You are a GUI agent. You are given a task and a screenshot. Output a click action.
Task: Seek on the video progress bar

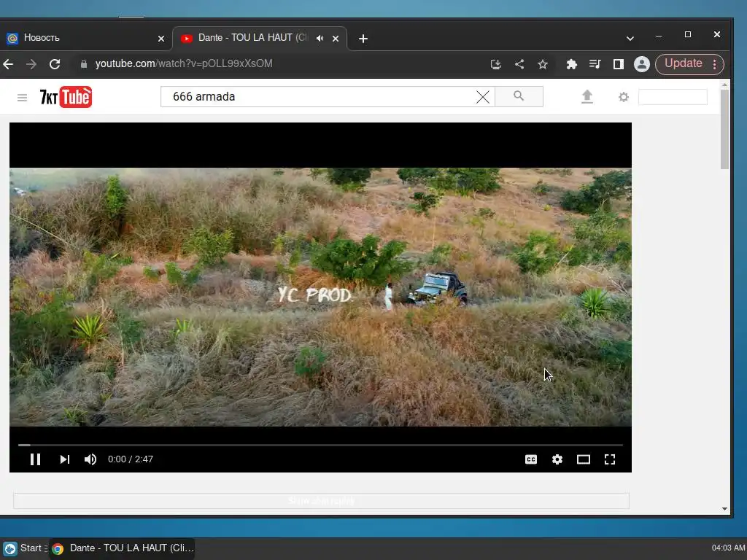click(x=320, y=445)
